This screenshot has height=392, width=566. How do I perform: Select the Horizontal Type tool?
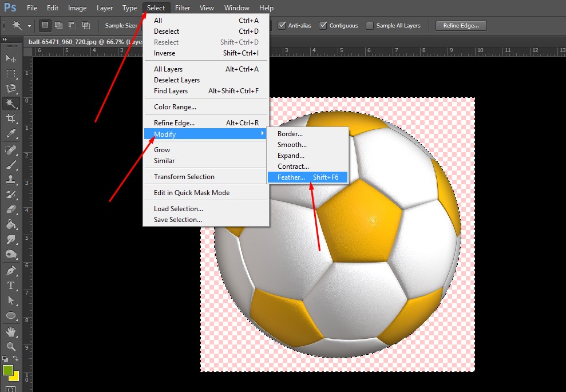tap(11, 286)
